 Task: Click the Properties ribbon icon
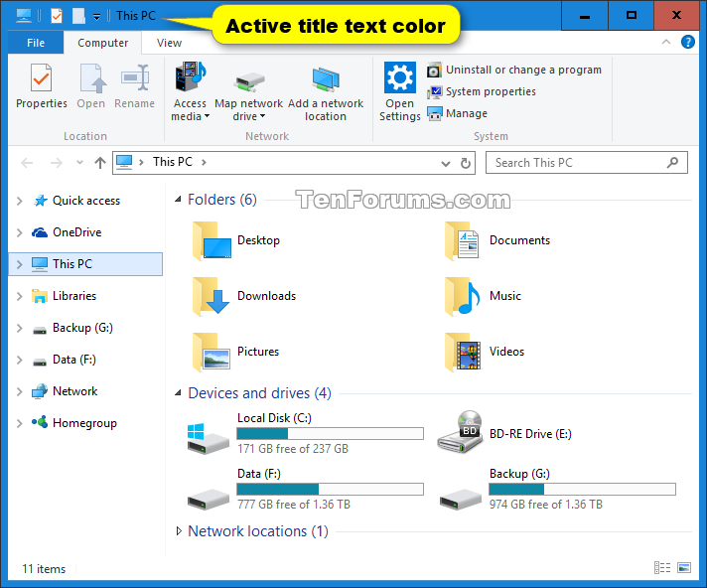[41, 78]
